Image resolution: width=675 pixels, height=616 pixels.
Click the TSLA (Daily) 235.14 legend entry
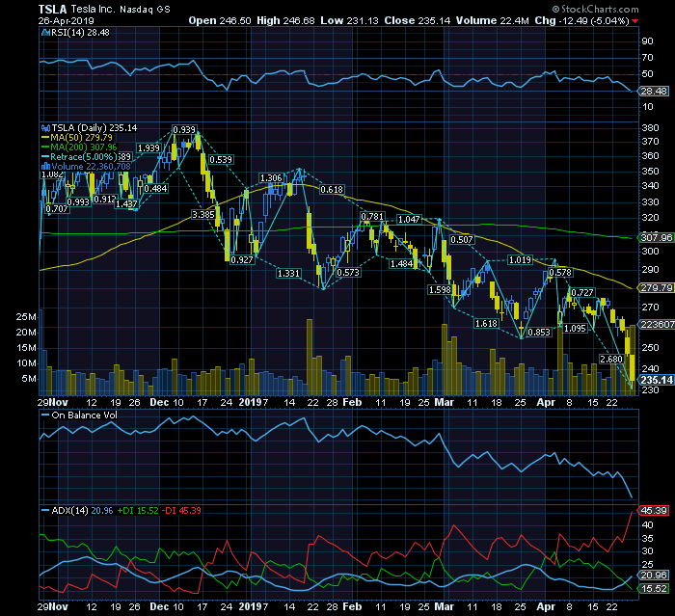(x=94, y=128)
